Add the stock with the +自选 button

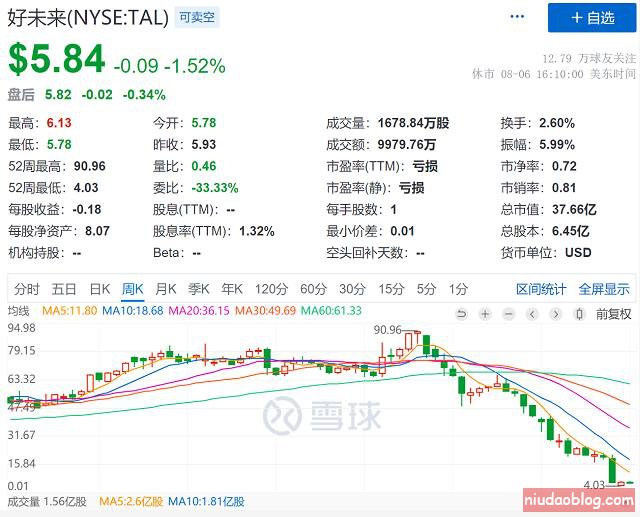(x=592, y=18)
